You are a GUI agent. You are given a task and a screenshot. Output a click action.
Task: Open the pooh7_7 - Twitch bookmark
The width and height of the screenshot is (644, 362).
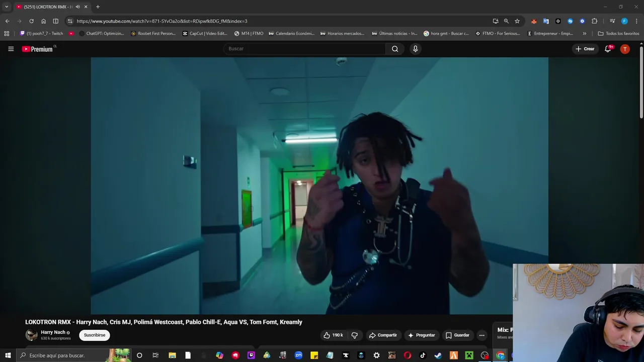tap(41, 34)
